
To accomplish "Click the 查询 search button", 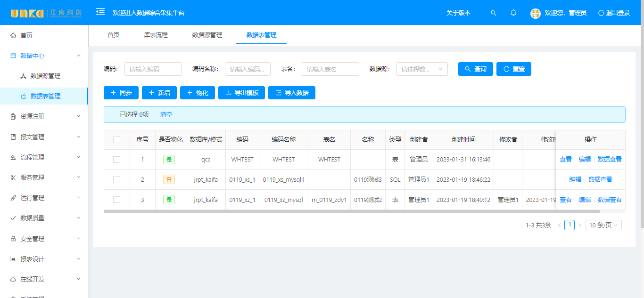I will tap(475, 69).
